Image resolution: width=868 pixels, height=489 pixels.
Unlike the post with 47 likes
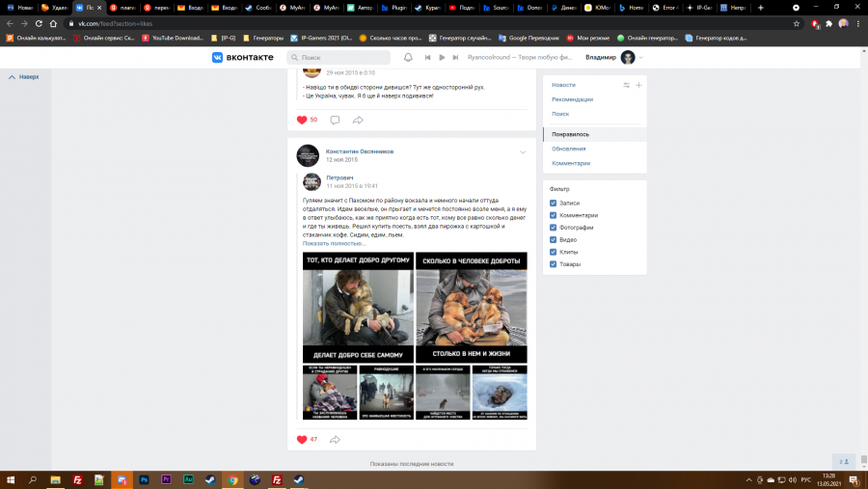click(302, 439)
